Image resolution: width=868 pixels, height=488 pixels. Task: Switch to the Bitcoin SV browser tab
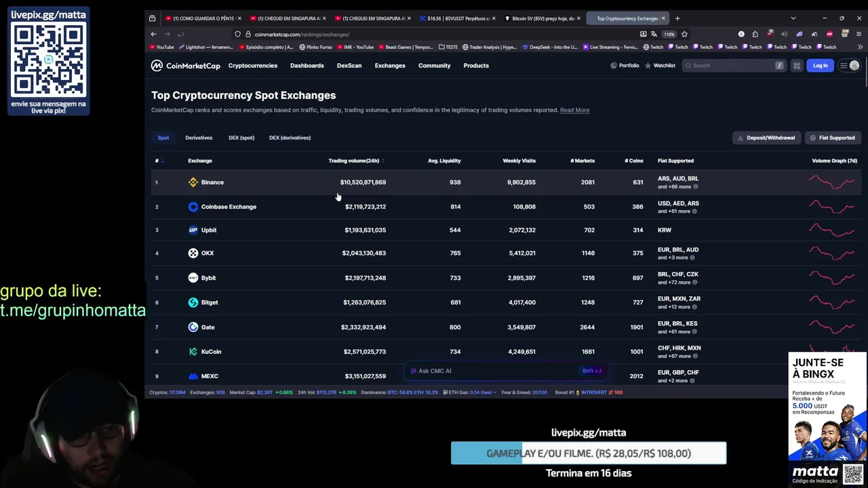(542, 18)
